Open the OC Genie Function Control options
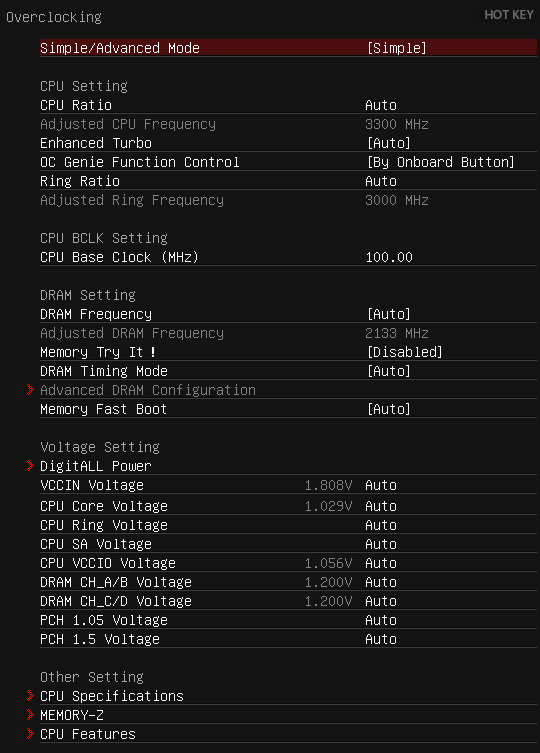Viewport: 540px width, 753px height. point(288,162)
